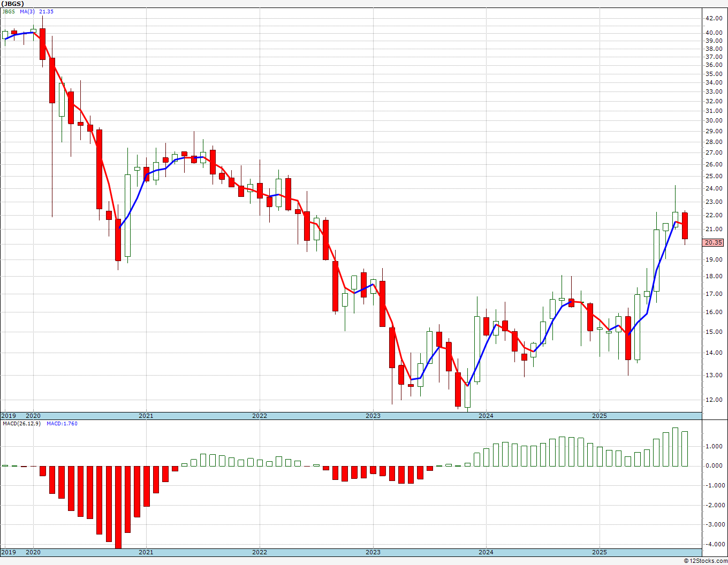
Task: Click 2021 on the price chart time axis
Action: coord(146,416)
